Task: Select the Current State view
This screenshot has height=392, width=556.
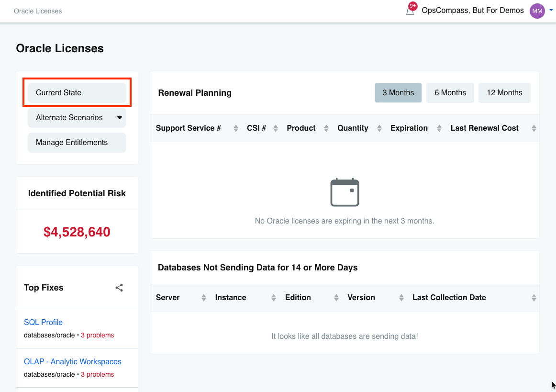Action: (x=77, y=92)
